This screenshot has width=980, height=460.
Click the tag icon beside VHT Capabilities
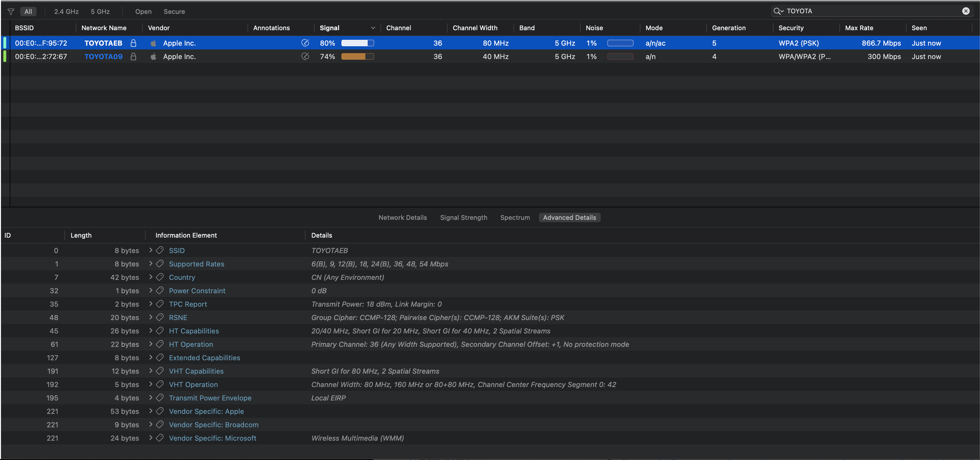coord(160,371)
